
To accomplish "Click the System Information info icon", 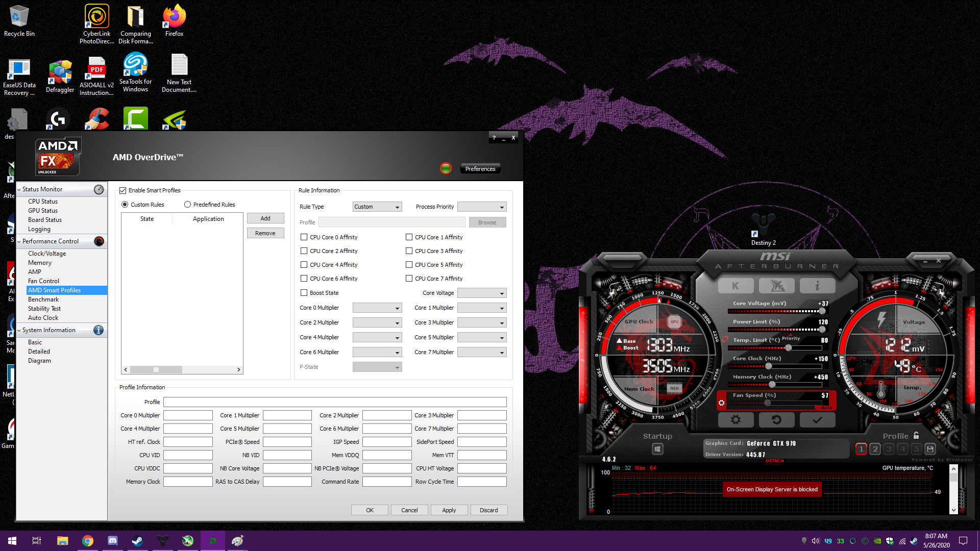I will pyautogui.click(x=99, y=330).
